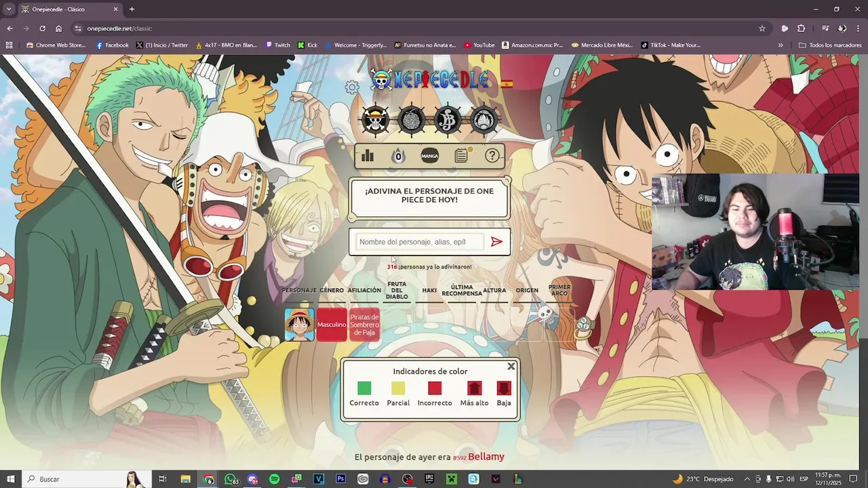The width and height of the screenshot is (868, 488).
Task: Open the Chrome three-dot menu
Action: click(858, 28)
